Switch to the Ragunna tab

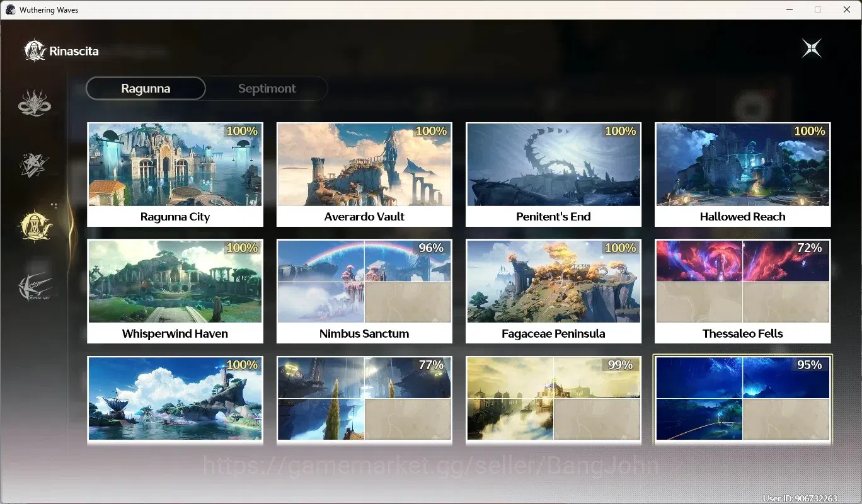pos(146,88)
